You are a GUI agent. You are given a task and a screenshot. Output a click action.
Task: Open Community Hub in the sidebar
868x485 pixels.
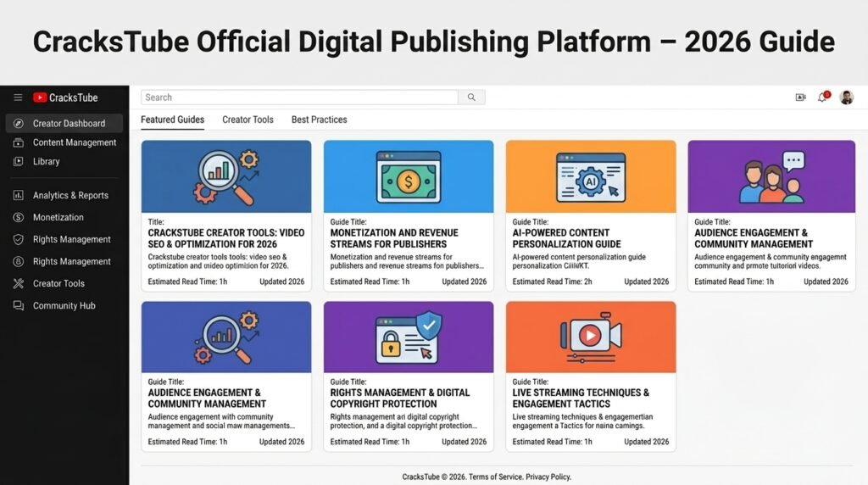[x=64, y=305]
